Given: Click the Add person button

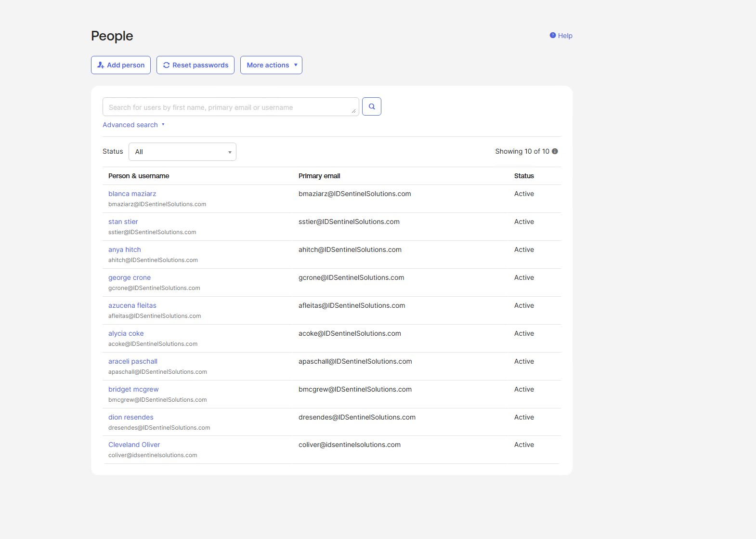Looking at the screenshot, I should pos(121,65).
